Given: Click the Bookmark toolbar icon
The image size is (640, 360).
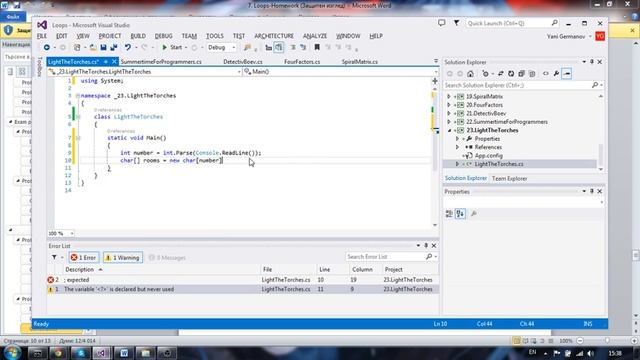Looking at the screenshot, I should pyautogui.click(x=317, y=47).
